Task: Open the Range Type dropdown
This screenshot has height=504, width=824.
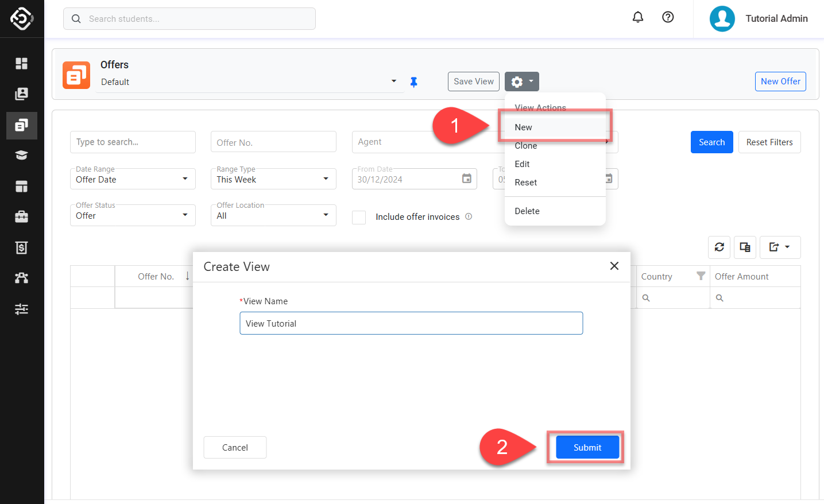Action: (273, 179)
